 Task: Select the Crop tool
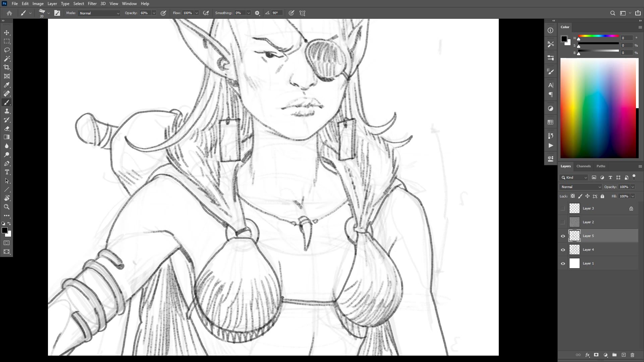(7, 67)
